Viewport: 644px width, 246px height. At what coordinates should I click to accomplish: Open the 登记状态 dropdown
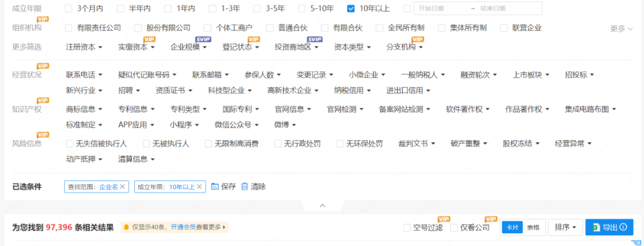(241, 47)
